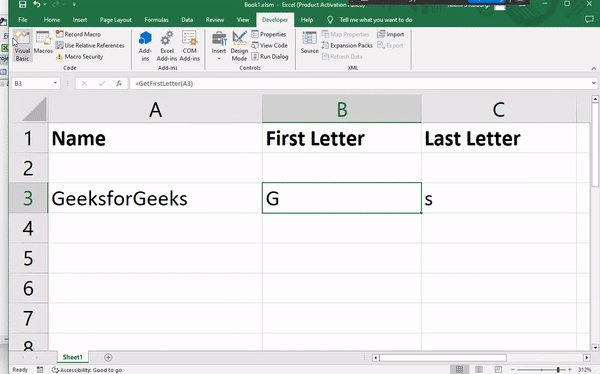
Task: Open the Visual Basic editor
Action: tap(22, 46)
